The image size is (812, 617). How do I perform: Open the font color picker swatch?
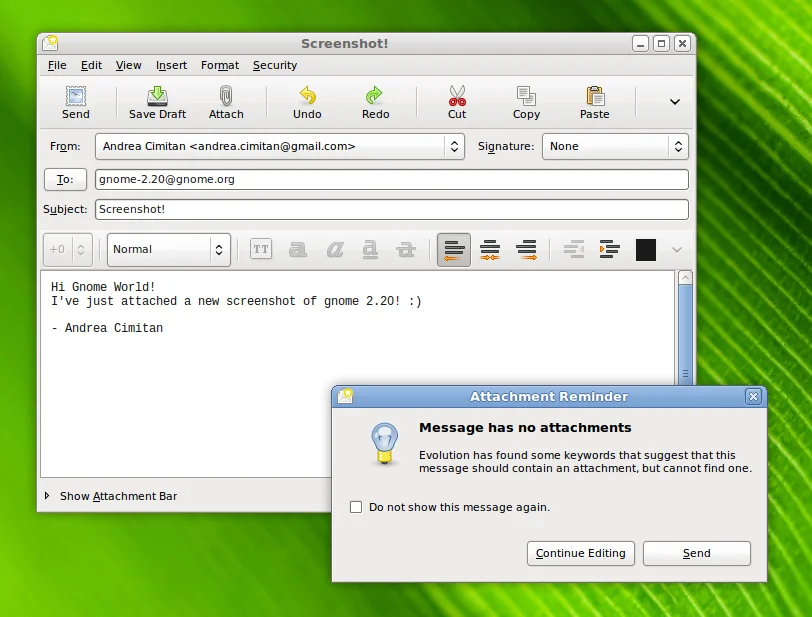(x=645, y=249)
